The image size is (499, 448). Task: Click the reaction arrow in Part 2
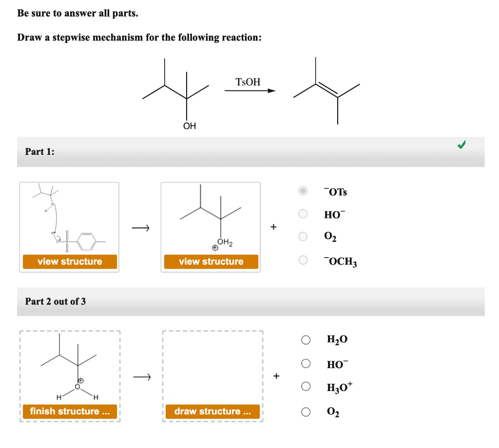click(143, 376)
